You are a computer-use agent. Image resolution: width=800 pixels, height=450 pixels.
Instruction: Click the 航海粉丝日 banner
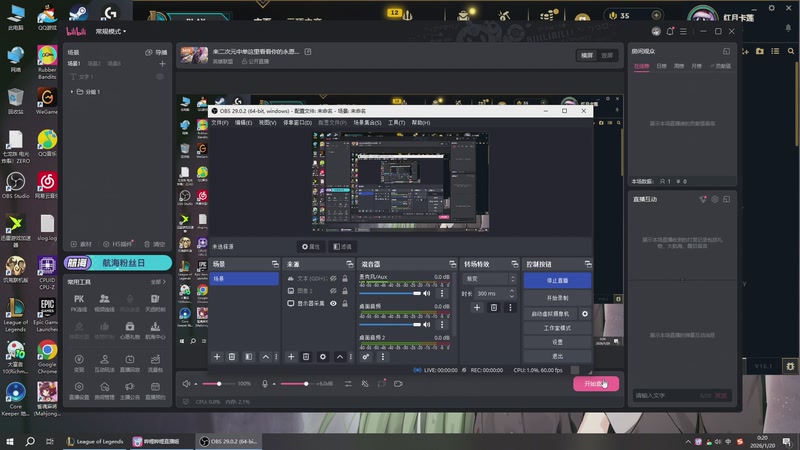click(x=118, y=263)
